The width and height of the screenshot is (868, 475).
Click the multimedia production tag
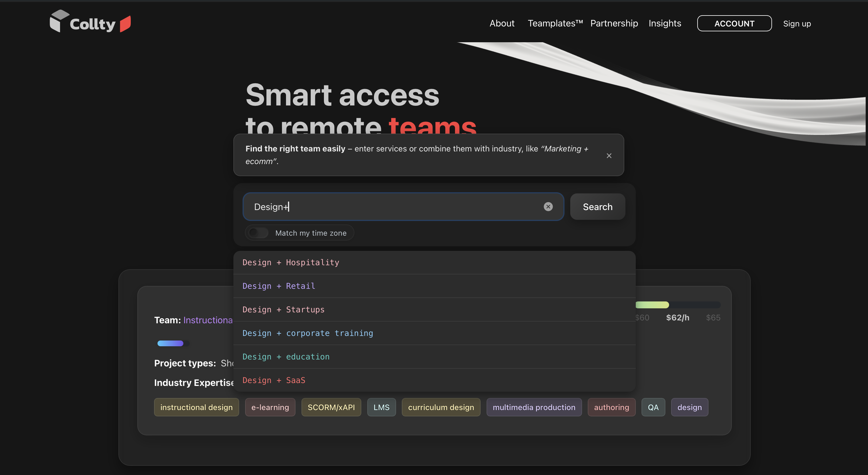[534, 407]
